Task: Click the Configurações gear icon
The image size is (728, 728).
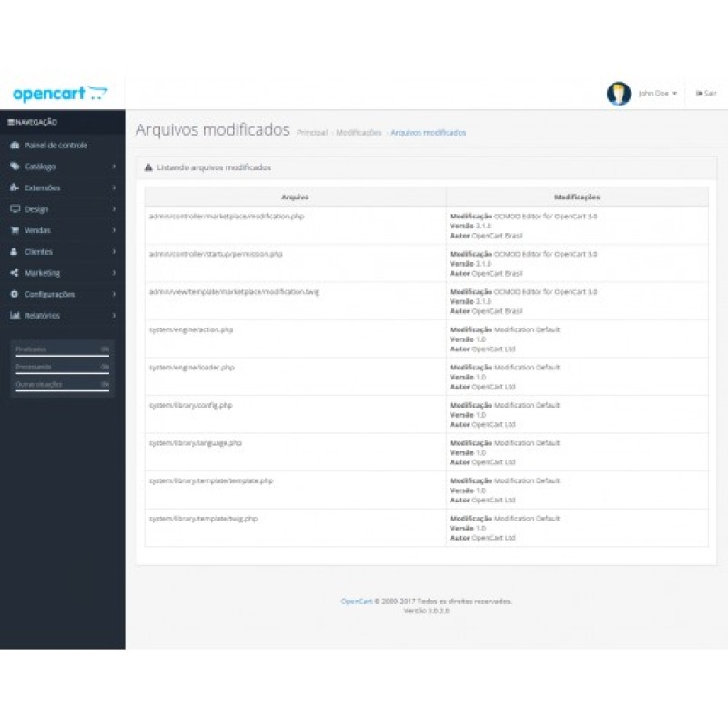Action: pyautogui.click(x=14, y=294)
